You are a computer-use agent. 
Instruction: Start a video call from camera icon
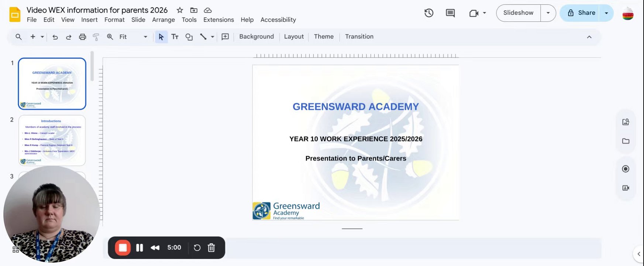point(474,13)
